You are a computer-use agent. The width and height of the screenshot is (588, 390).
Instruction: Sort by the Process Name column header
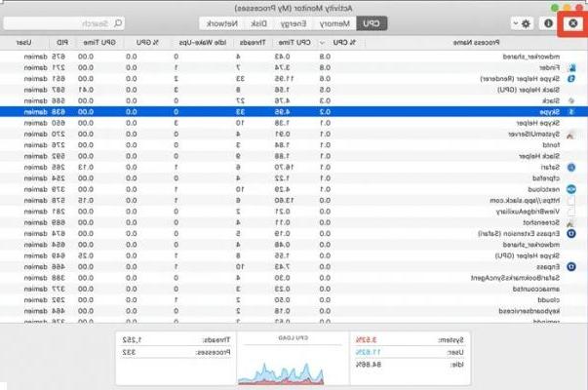pos(476,42)
